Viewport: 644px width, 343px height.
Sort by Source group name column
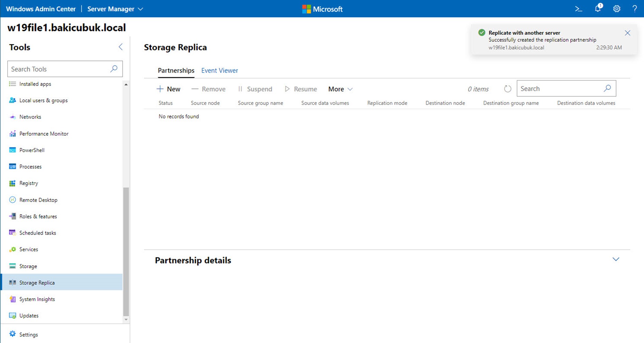tap(260, 103)
